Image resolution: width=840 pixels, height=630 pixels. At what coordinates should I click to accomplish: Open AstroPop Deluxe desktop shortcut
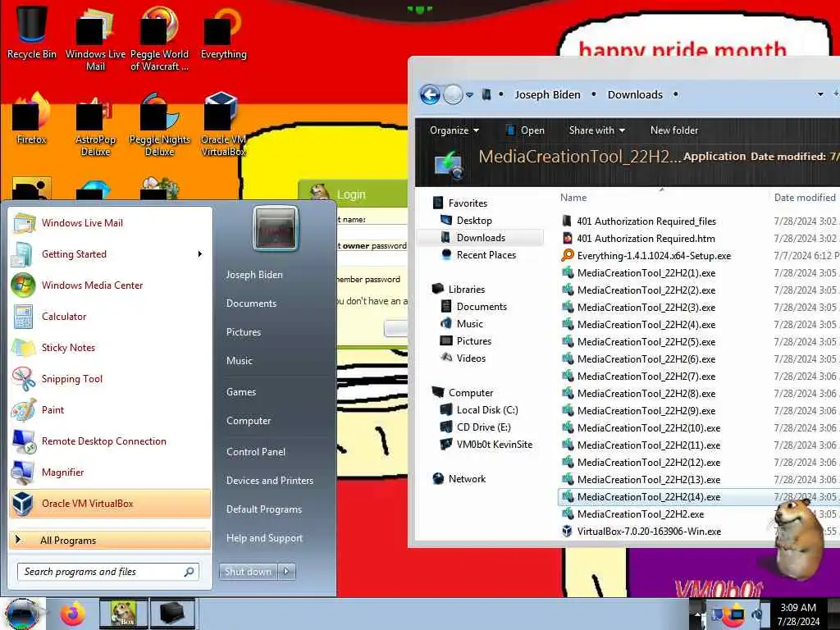tap(95, 125)
